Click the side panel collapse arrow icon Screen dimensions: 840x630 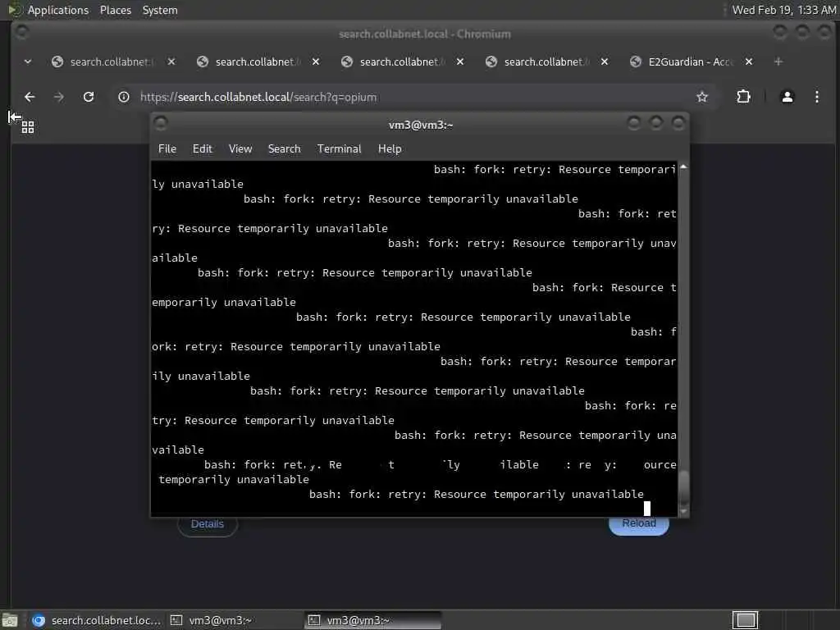click(15, 116)
